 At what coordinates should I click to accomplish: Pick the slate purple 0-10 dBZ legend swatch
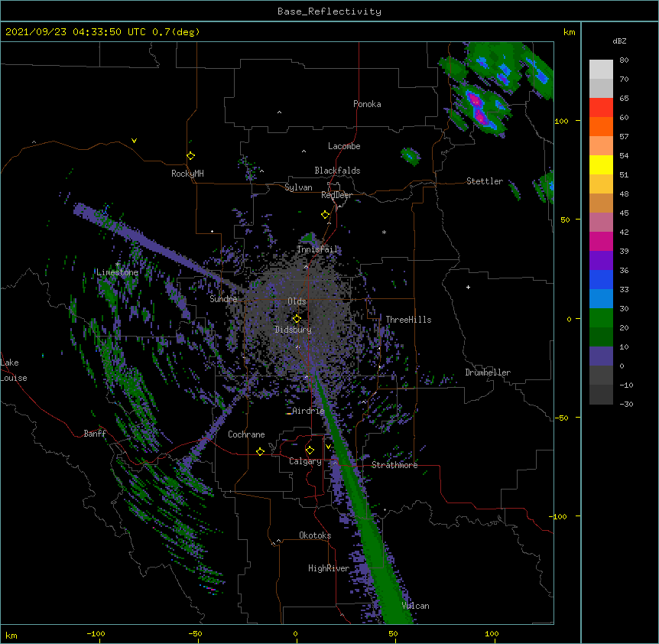tap(601, 356)
